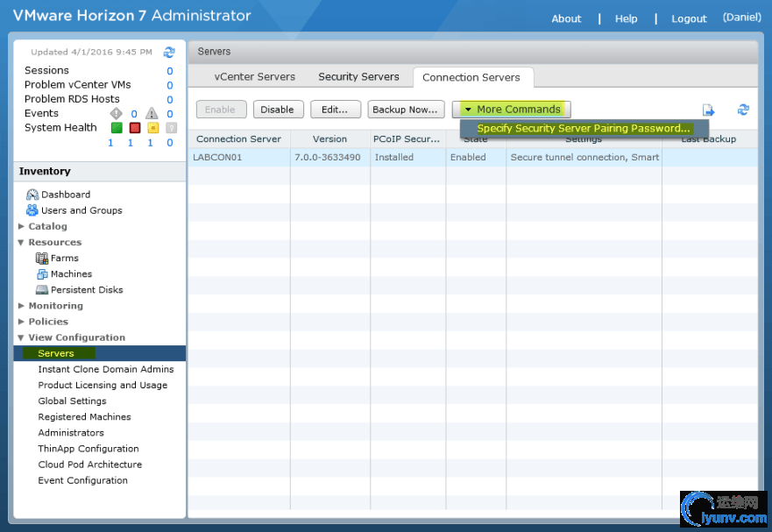Click the Policies label in Inventory
The width and height of the screenshot is (772, 532).
coord(48,321)
